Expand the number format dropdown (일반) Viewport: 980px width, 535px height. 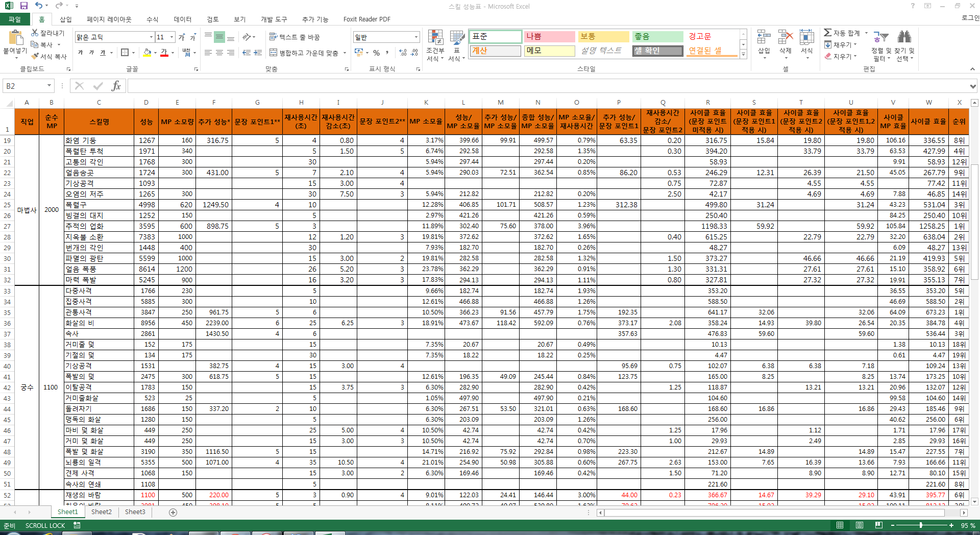[x=416, y=37]
